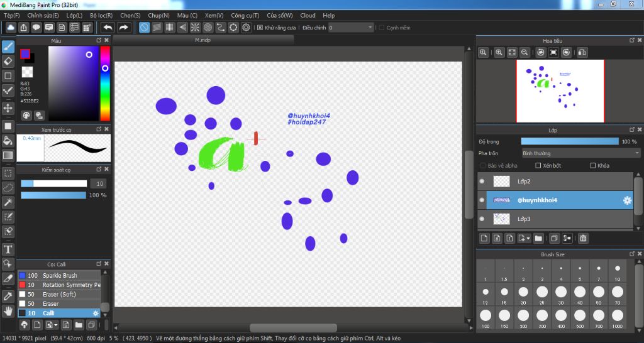Open the Điều chỉnh correction dropdown
Viewport: 644px width, 343px height.
pos(351,28)
